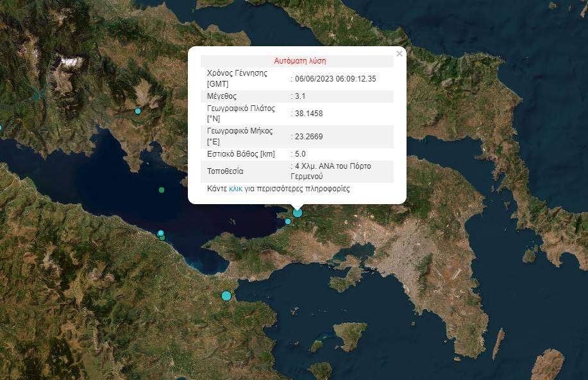
Task: Select the lone green marker in the gulf waters
Action: point(162,190)
